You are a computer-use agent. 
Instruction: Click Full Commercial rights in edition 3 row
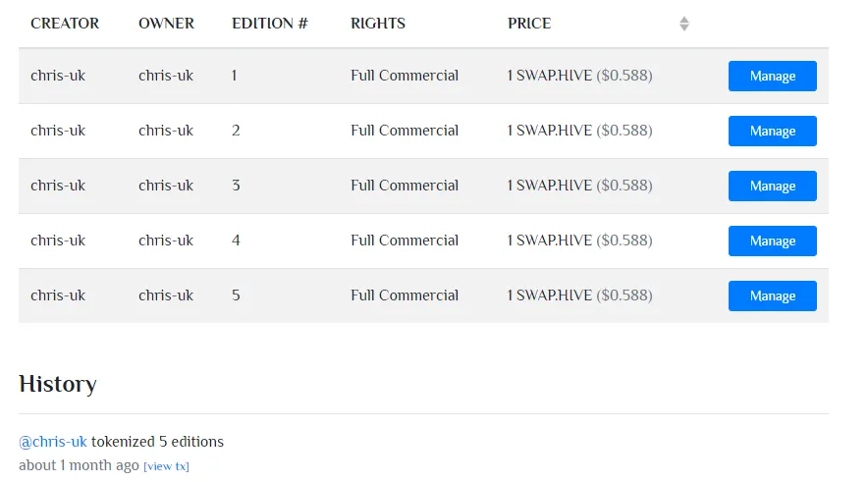click(405, 186)
